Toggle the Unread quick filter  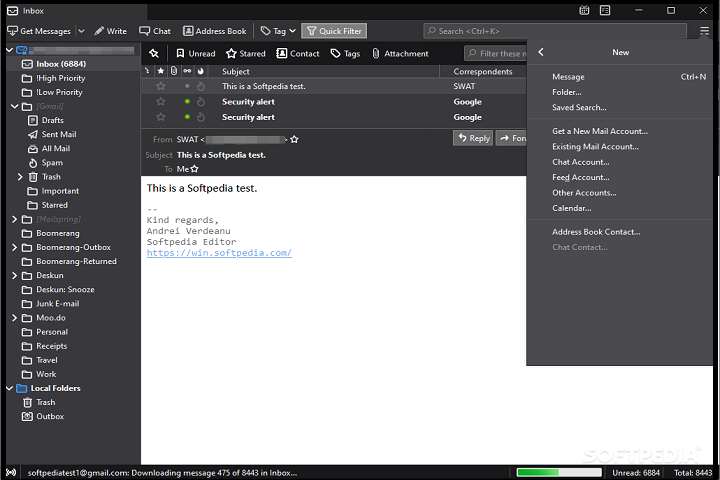(195, 54)
